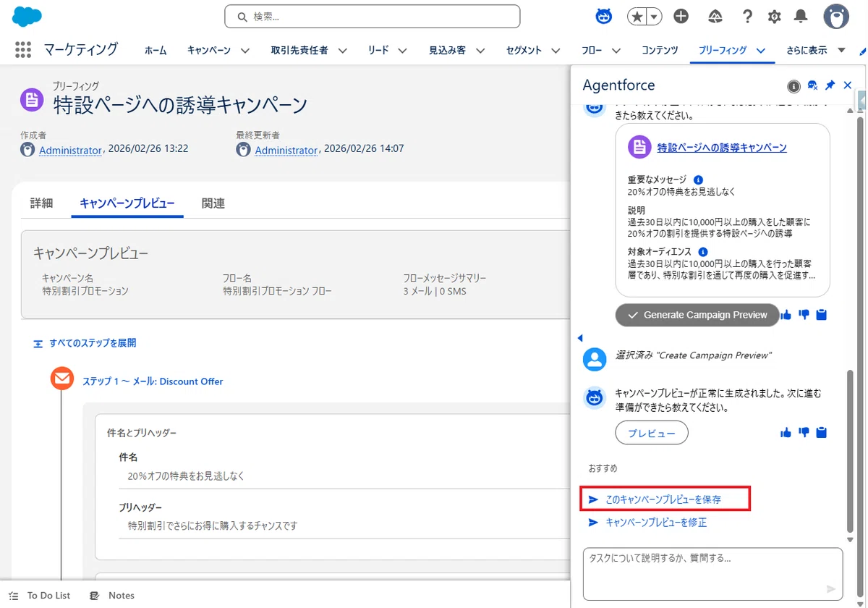Viewport: 868px width, 608px height.
Task: Open the help question mark icon
Action: 748,17
